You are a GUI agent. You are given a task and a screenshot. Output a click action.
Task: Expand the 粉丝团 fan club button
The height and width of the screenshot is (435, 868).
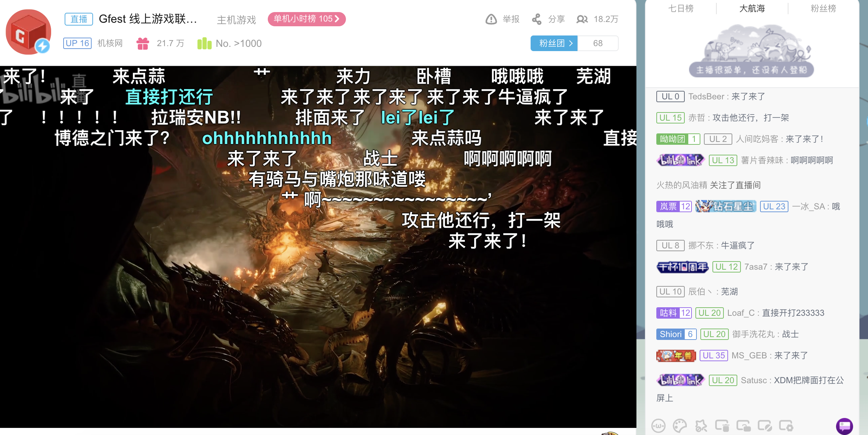pos(554,43)
